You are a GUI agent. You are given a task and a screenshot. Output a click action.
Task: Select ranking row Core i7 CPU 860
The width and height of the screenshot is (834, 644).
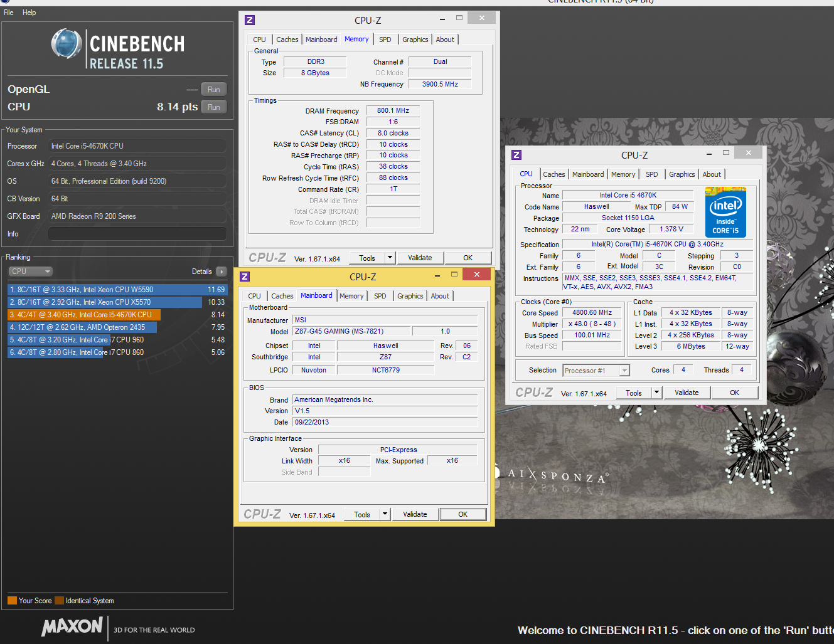117,352
